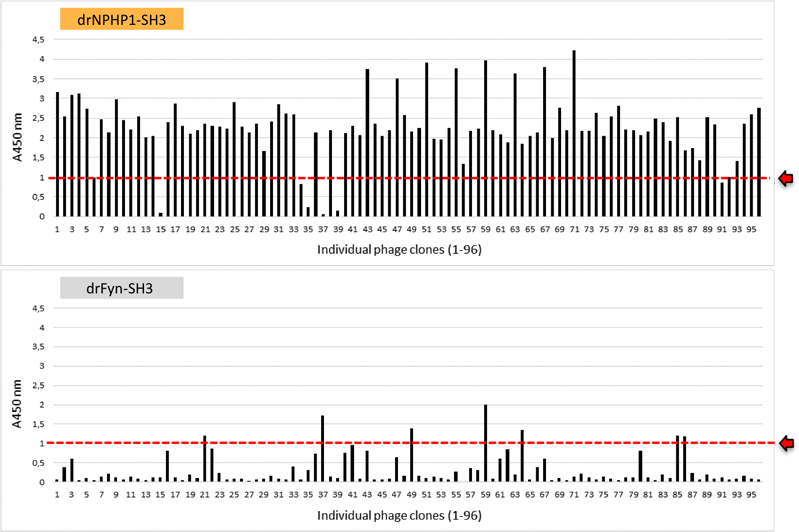
Task: Select the clone 71 bar in drNPHP1-SH3 chart
Action: coord(574,133)
